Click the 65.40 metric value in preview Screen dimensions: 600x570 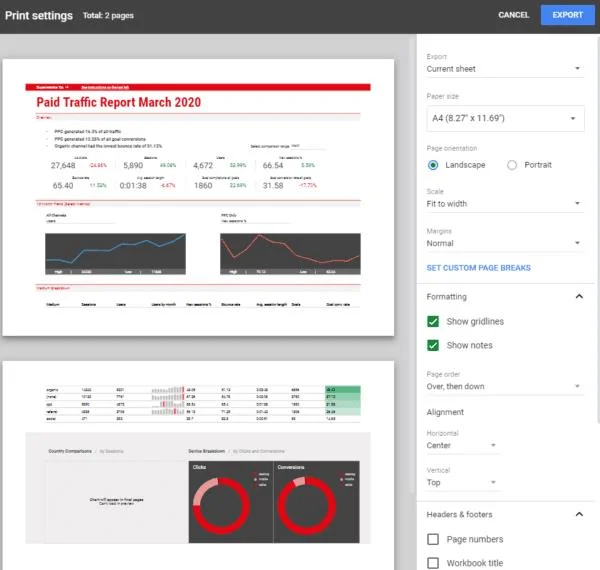tap(63, 186)
